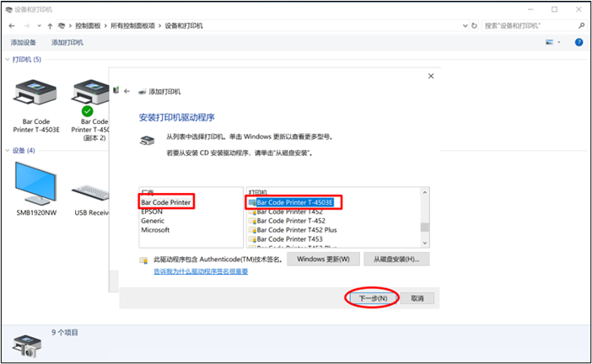The height and width of the screenshot is (364, 592).
Task: Open recent locations dropdown arrow
Action: pyautogui.click(x=39, y=25)
